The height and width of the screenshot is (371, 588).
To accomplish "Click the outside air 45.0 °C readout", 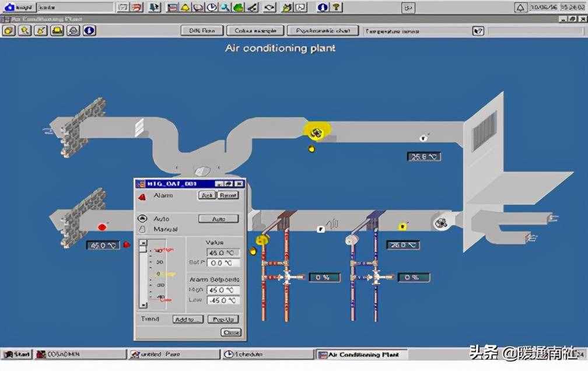I will [x=103, y=246].
